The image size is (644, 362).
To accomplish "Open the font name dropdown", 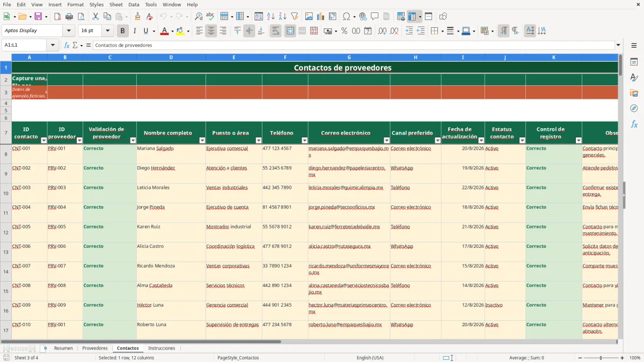I will (x=69, y=31).
